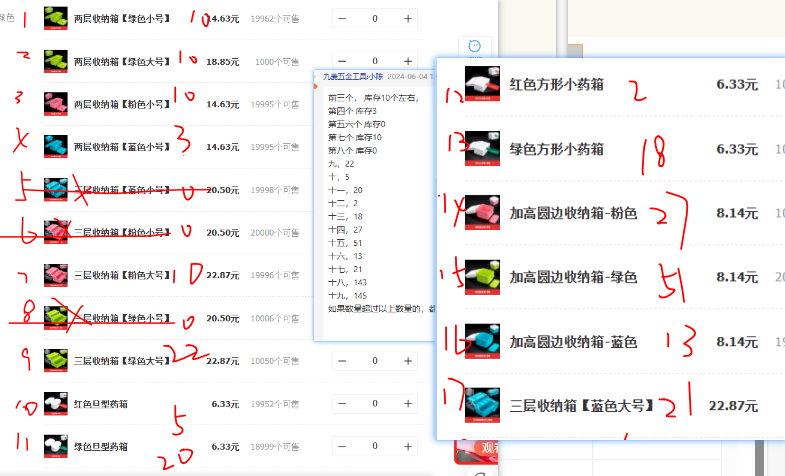Viewport: 785px width, 476px height.
Task: Open the blue chat face icon
Action: [474, 47]
